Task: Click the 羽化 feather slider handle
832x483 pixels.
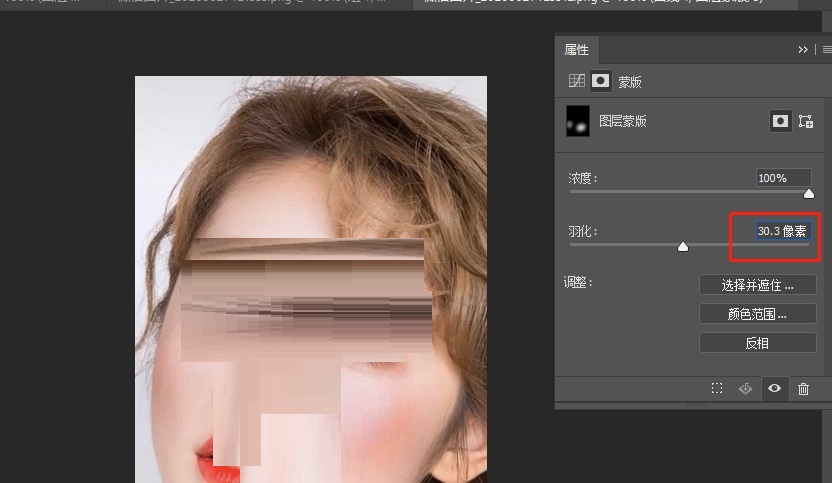Action: 683,246
